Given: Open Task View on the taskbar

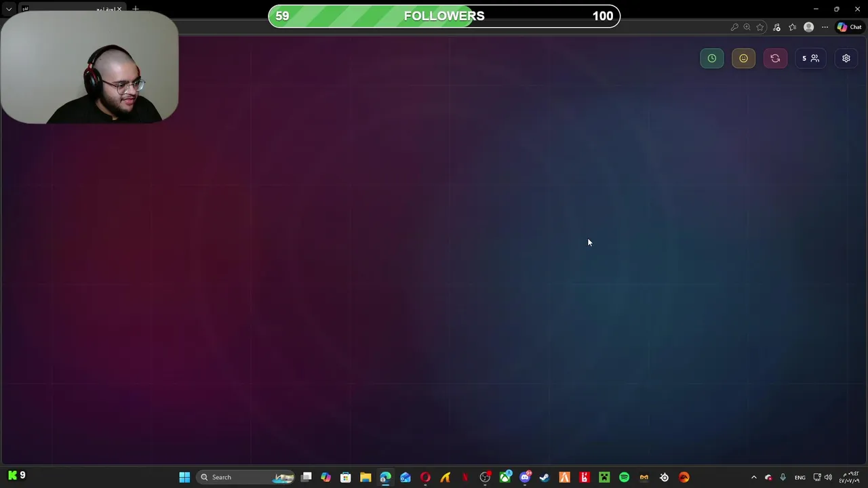Looking at the screenshot, I should 307,477.
